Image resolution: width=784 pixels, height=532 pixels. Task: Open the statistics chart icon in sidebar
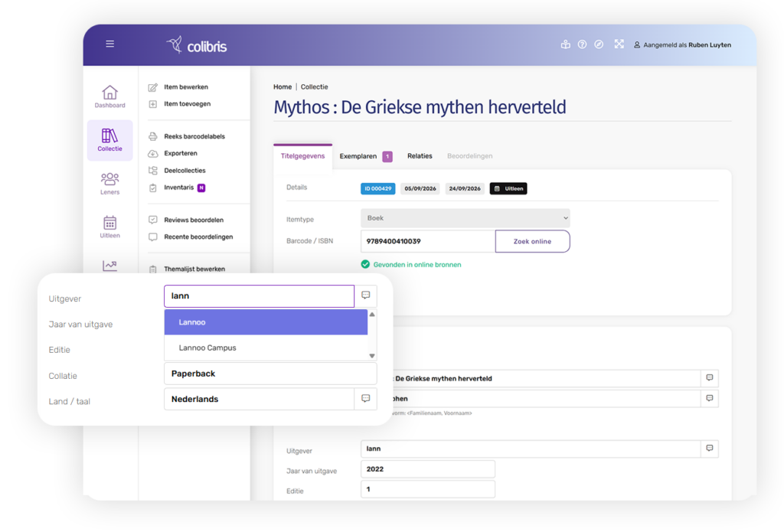point(110,266)
